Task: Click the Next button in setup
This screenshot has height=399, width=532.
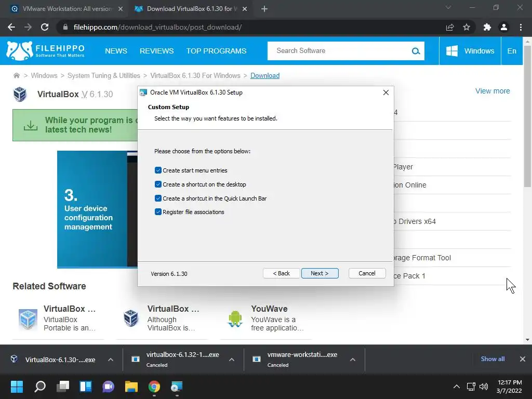Action: tap(320, 273)
